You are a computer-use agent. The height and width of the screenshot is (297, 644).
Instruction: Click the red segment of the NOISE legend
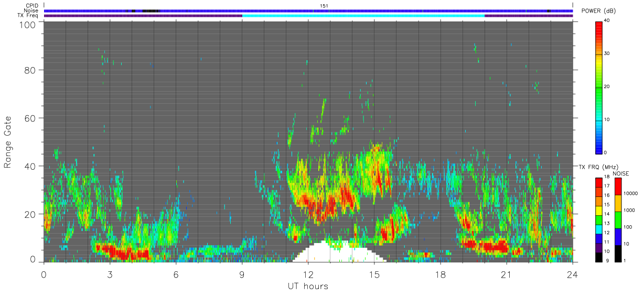[x=618, y=186]
